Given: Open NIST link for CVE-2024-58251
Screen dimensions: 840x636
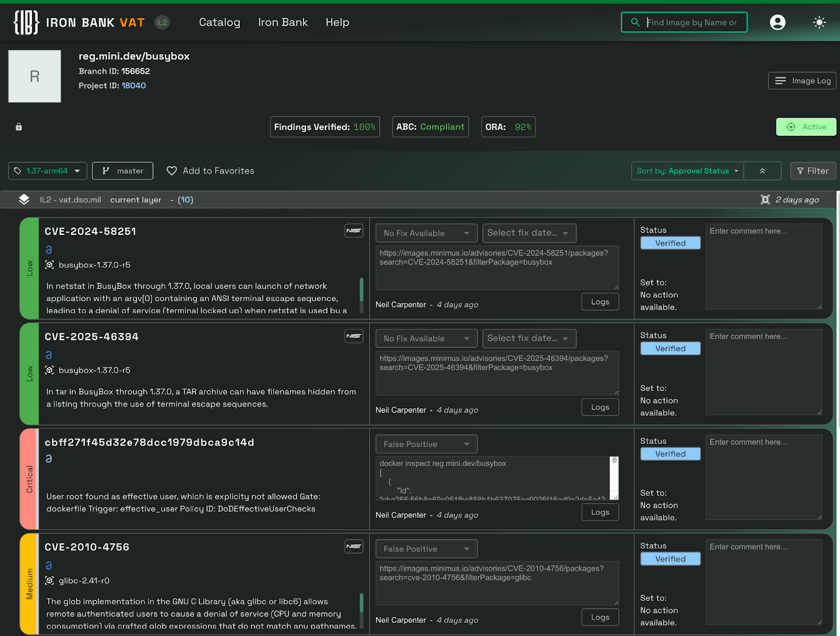Looking at the screenshot, I should [x=354, y=231].
